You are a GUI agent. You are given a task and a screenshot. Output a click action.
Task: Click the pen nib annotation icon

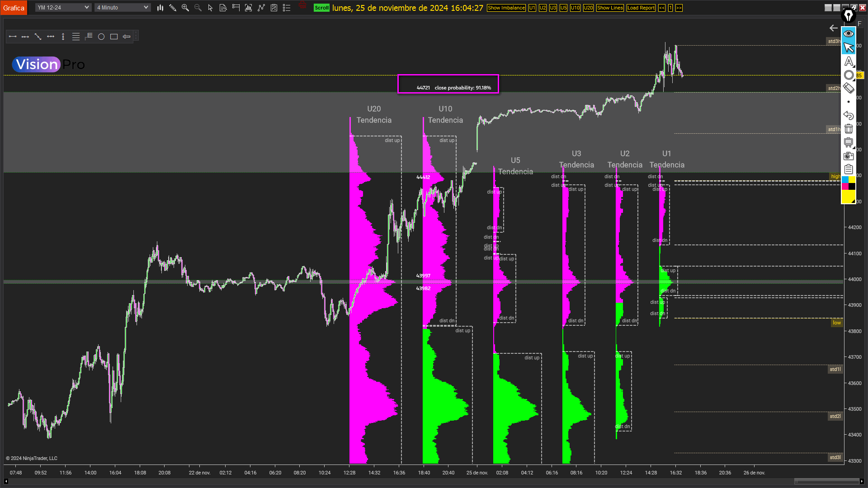point(849,16)
